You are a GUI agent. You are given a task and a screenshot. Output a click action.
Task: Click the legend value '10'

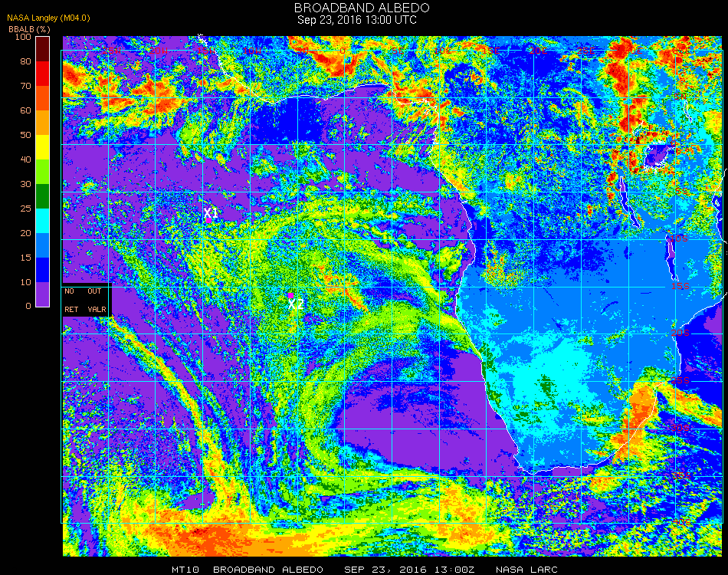click(25, 282)
